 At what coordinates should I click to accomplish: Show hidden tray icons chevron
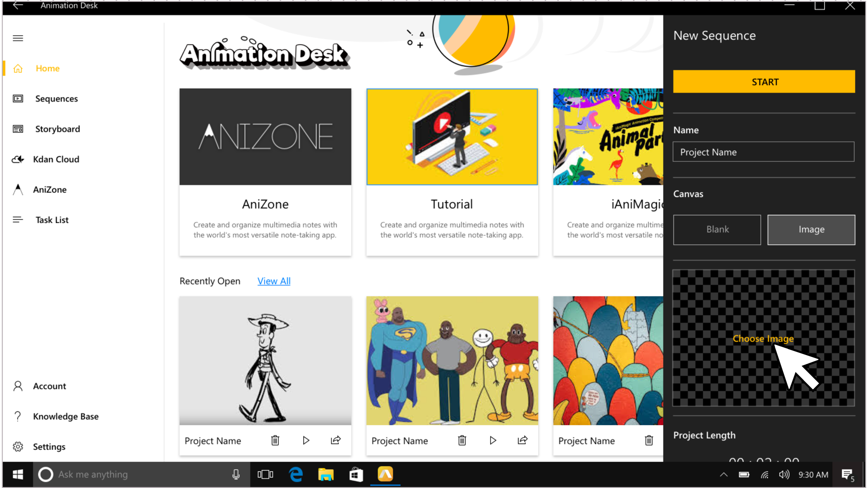coord(723,475)
